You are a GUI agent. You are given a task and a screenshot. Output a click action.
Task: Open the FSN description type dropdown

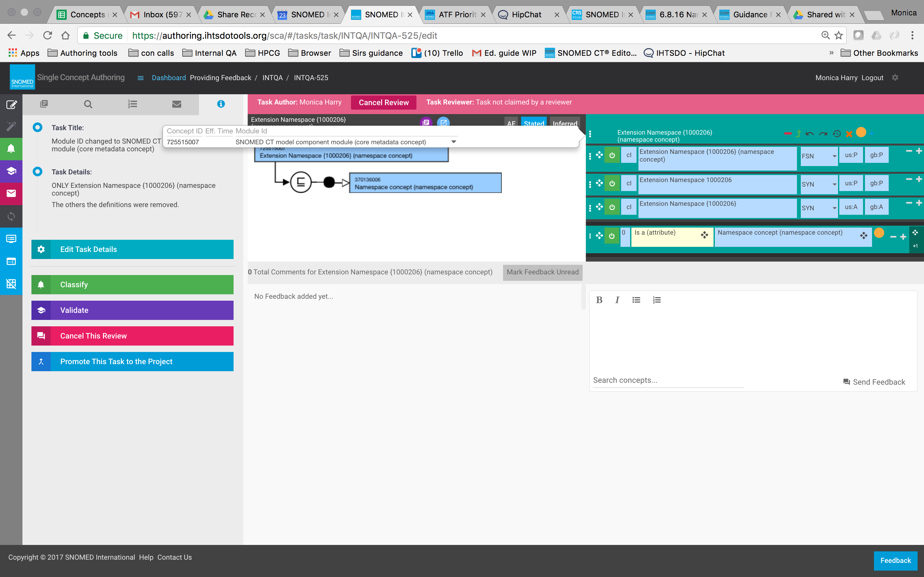point(819,156)
